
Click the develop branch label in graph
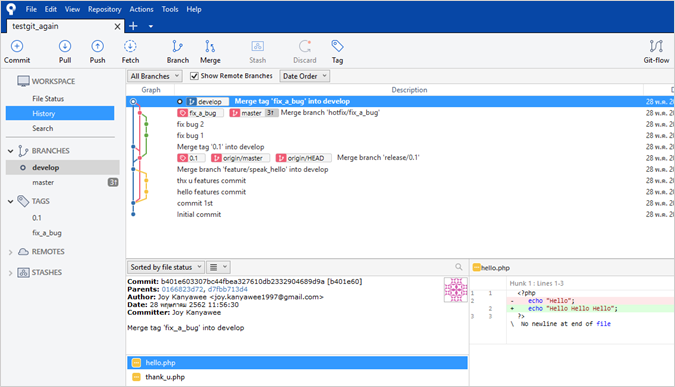tap(207, 102)
